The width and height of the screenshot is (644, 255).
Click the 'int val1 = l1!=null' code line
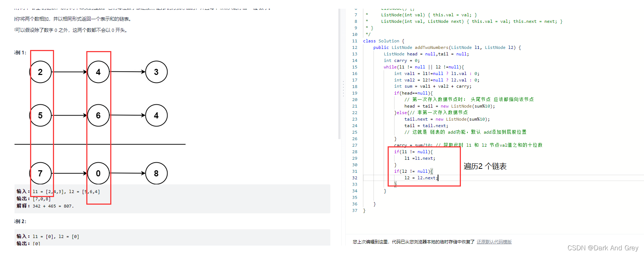(x=437, y=74)
